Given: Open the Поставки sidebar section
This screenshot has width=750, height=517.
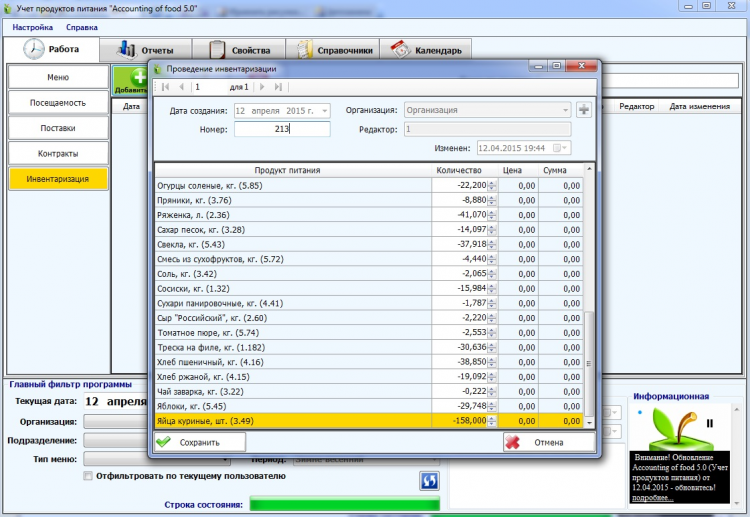Looking at the screenshot, I should click(x=58, y=128).
